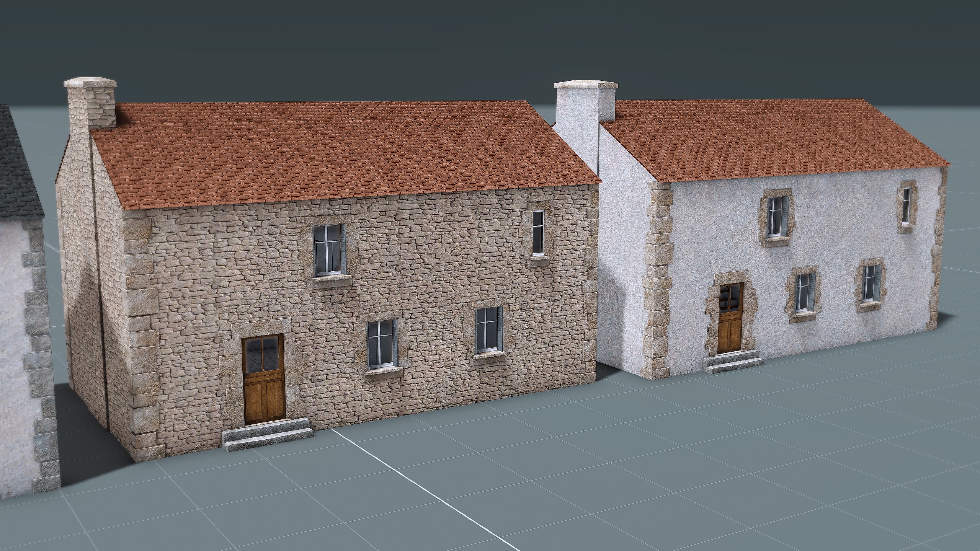Select white house's upstairs window above the door

click(x=777, y=217)
